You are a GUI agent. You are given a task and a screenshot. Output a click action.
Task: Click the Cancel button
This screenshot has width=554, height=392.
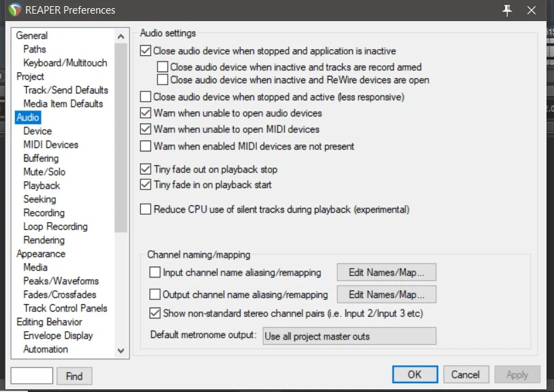click(x=466, y=374)
